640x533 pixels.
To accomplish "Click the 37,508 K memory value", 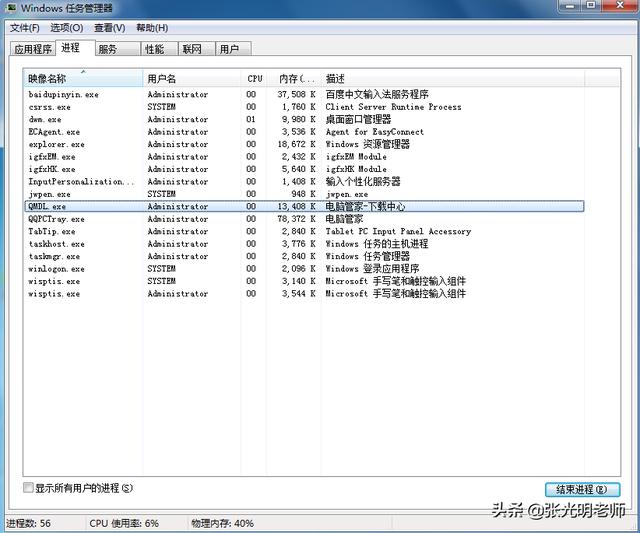I will pos(296,94).
